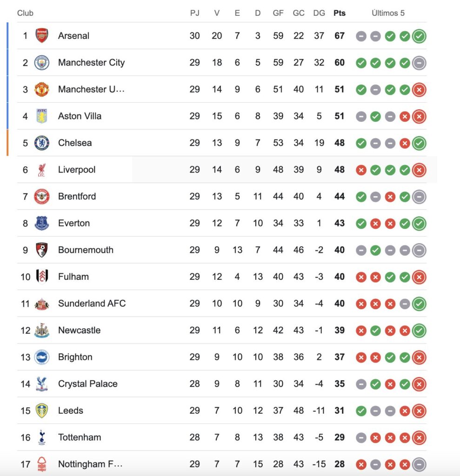Sort table by Pts column header
Image resolution: width=460 pixels, height=476 pixels.
click(340, 13)
